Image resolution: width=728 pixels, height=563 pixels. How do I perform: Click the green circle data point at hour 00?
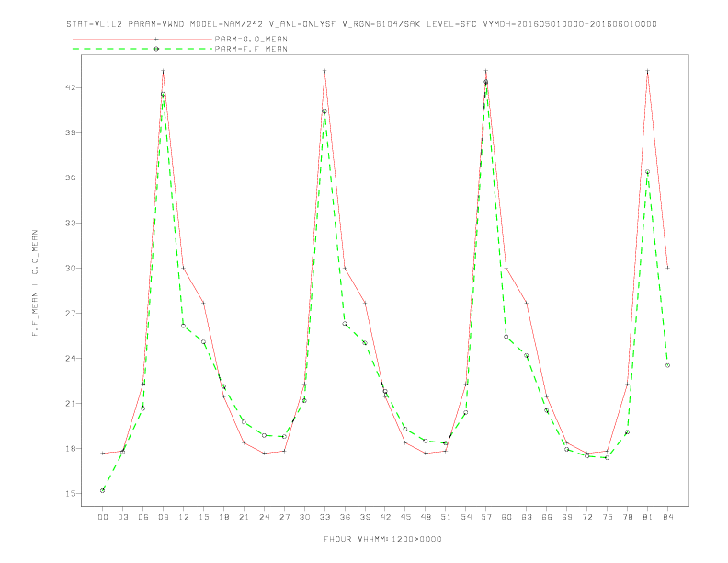103,490
